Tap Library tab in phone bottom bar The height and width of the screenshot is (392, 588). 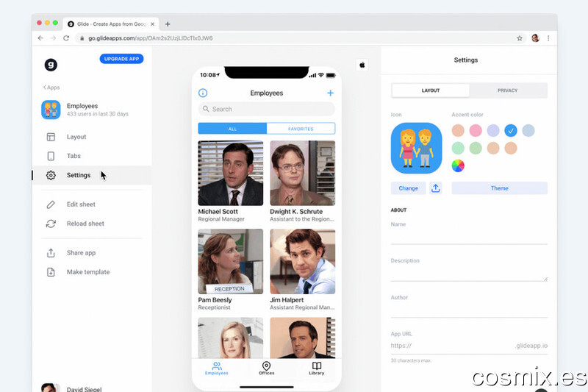pyautogui.click(x=317, y=368)
